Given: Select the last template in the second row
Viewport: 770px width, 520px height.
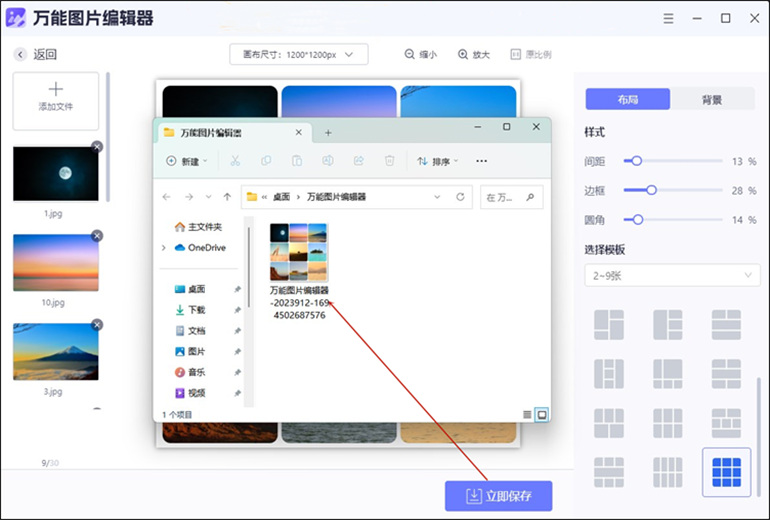Looking at the screenshot, I should [x=726, y=374].
